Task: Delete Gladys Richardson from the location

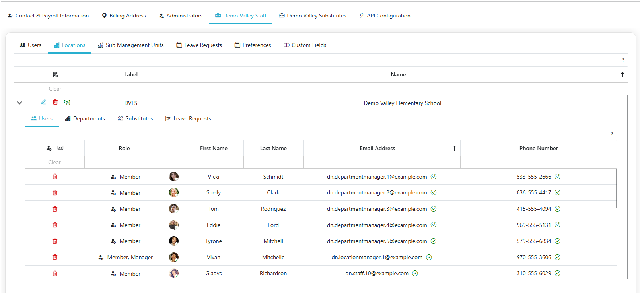Action: click(x=55, y=274)
